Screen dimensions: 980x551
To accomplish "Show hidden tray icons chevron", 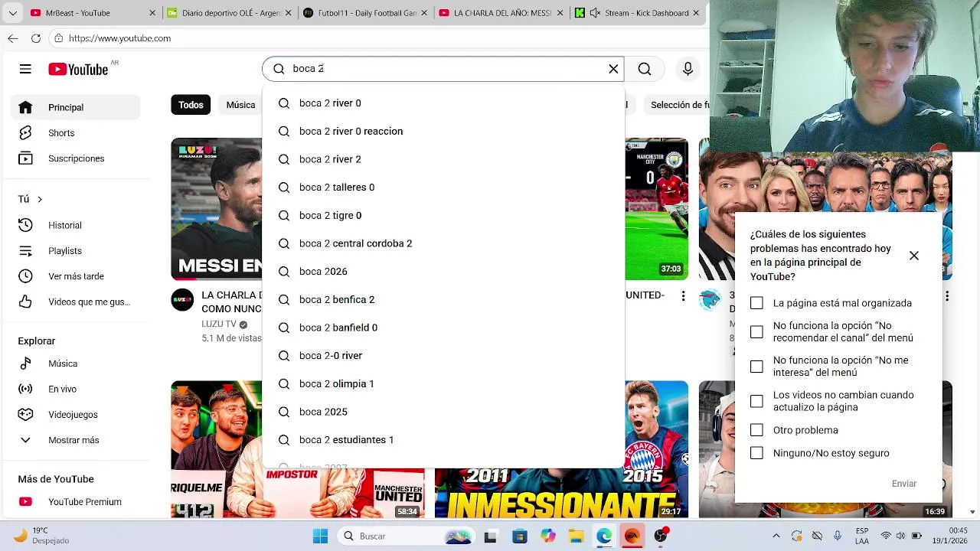I will 776,536.
